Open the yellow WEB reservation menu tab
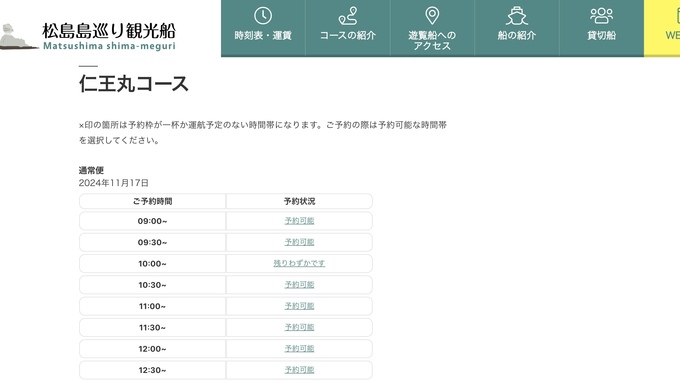 [x=662, y=28]
